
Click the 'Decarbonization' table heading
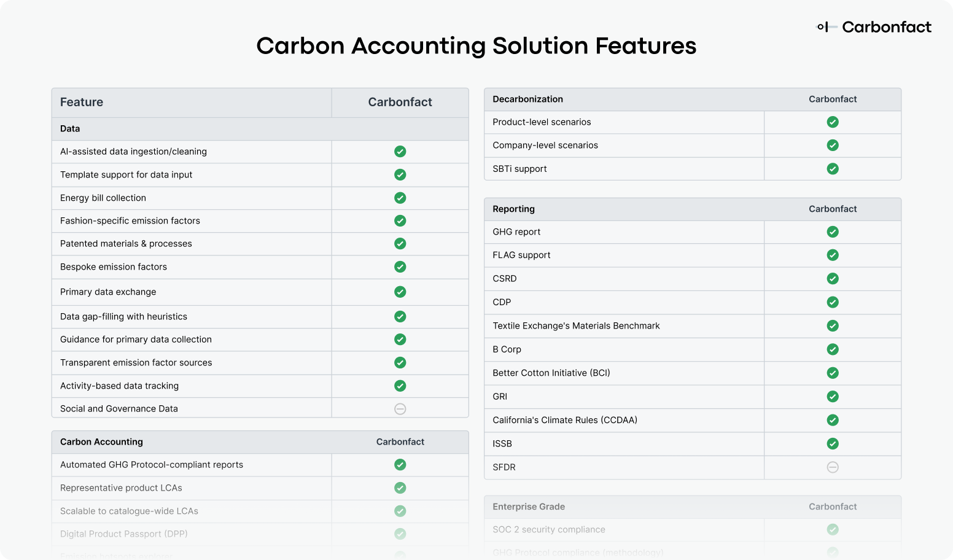(527, 99)
